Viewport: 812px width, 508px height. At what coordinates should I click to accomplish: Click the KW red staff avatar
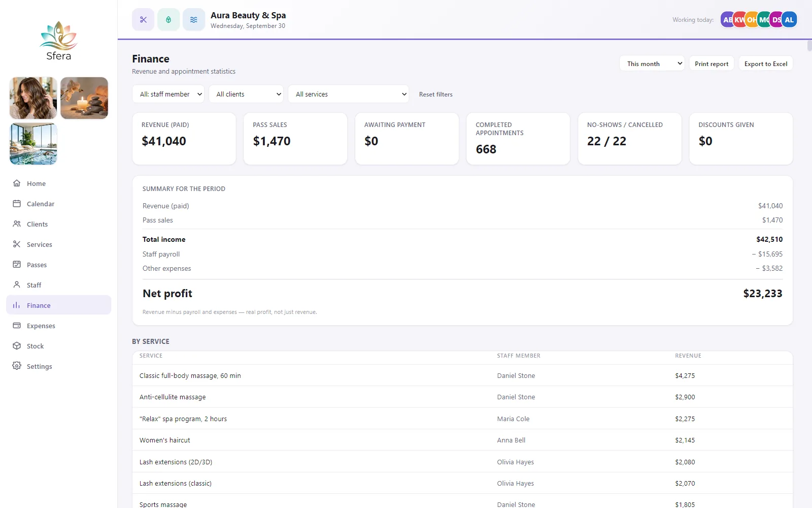pyautogui.click(x=739, y=20)
